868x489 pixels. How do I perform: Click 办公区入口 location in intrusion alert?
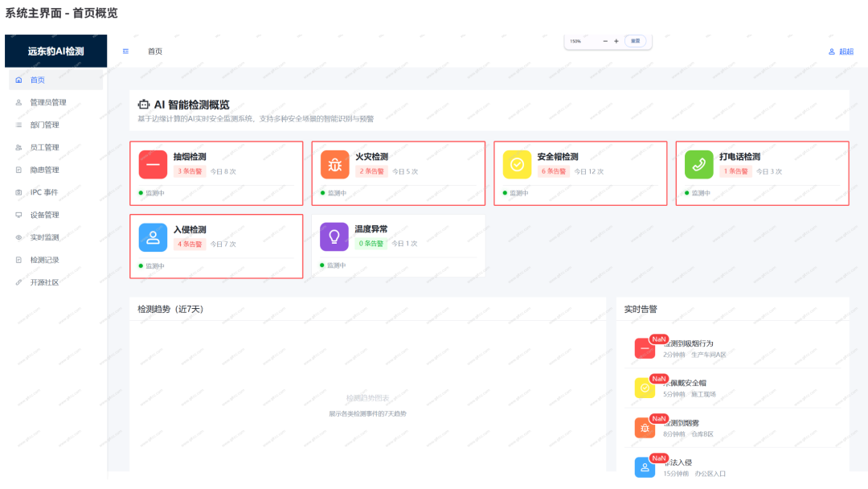point(710,474)
